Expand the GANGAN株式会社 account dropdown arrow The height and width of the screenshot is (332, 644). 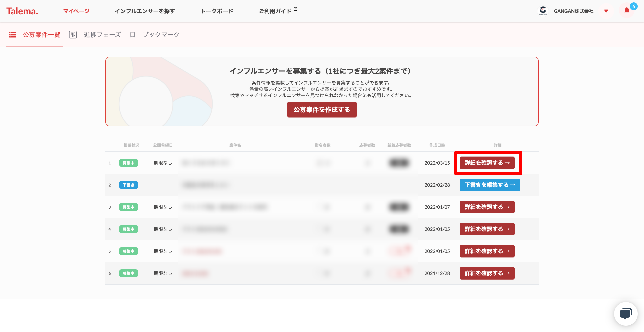point(606,11)
